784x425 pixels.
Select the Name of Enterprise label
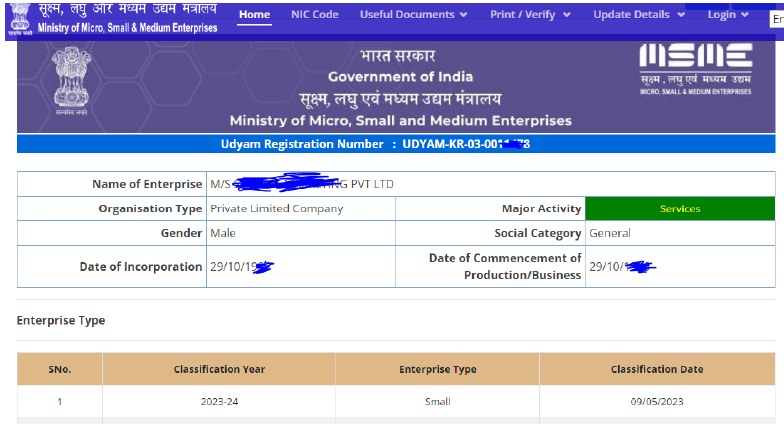coord(147,184)
